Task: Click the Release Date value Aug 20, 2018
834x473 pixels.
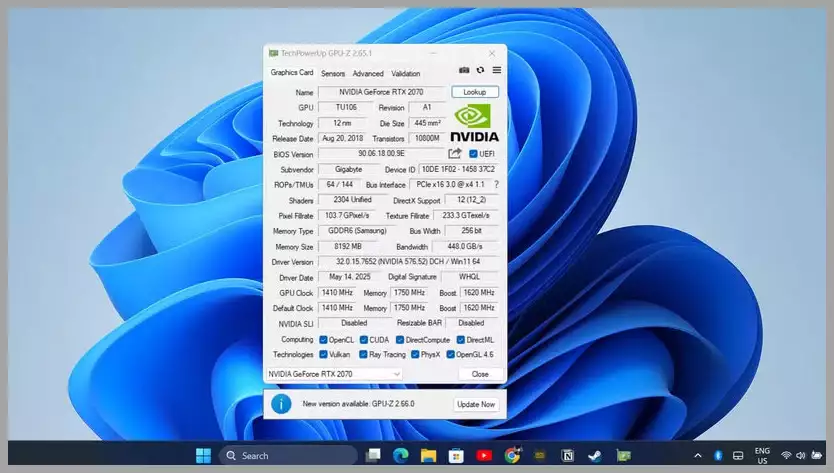Action: tap(343, 138)
